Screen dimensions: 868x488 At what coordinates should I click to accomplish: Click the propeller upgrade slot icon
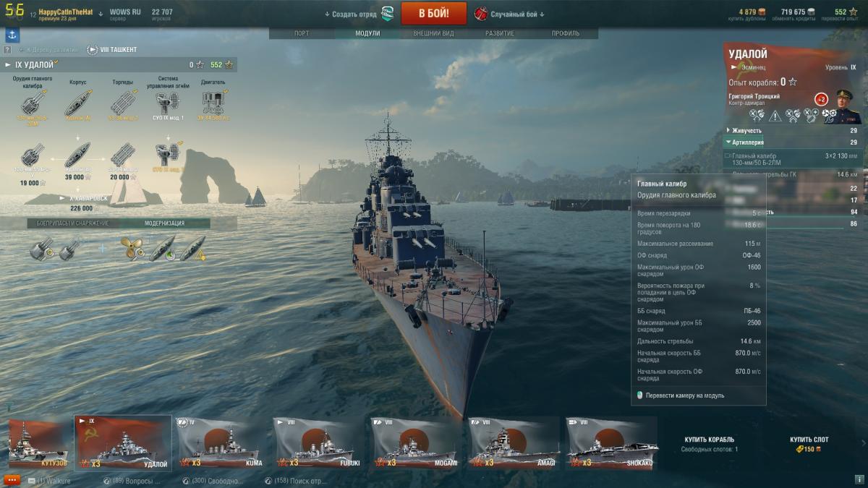132,248
